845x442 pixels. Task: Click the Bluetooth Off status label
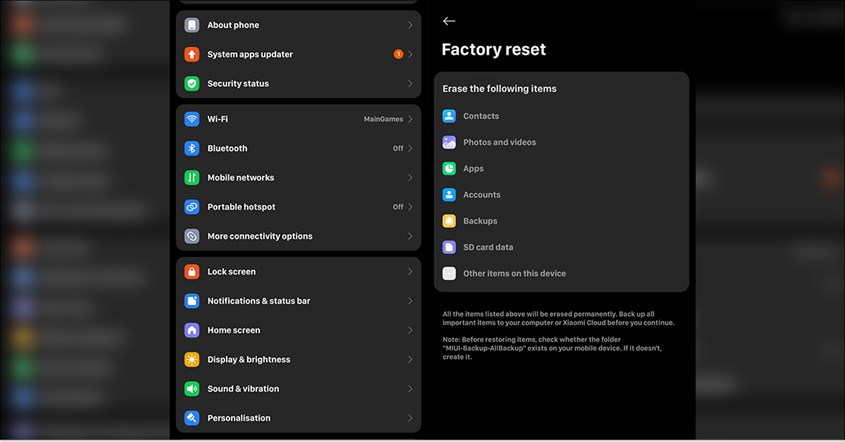point(398,148)
